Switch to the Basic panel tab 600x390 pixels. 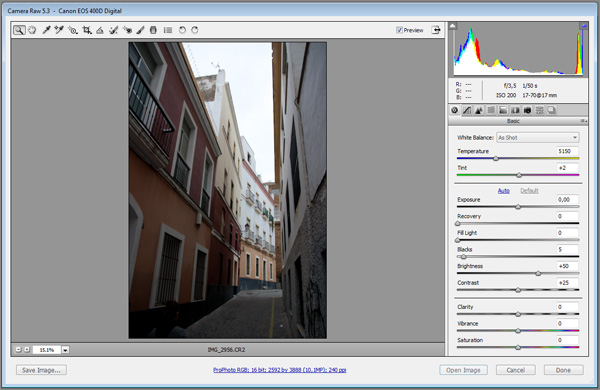(x=455, y=110)
